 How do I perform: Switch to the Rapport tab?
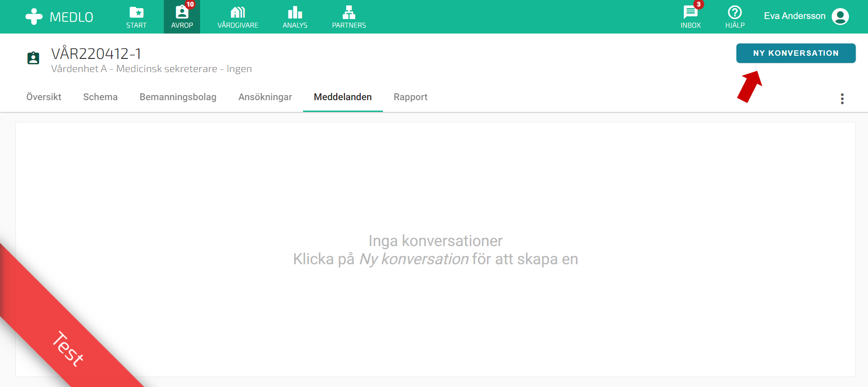410,97
